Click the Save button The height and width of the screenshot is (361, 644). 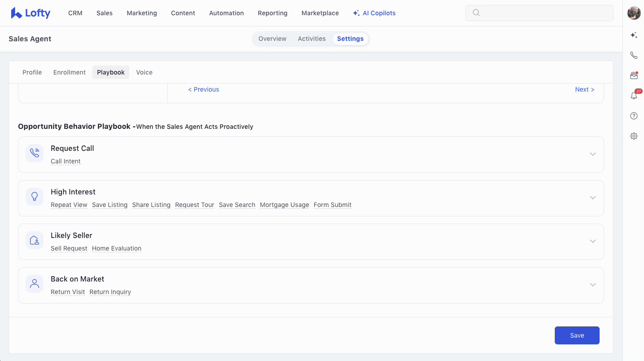tap(577, 335)
